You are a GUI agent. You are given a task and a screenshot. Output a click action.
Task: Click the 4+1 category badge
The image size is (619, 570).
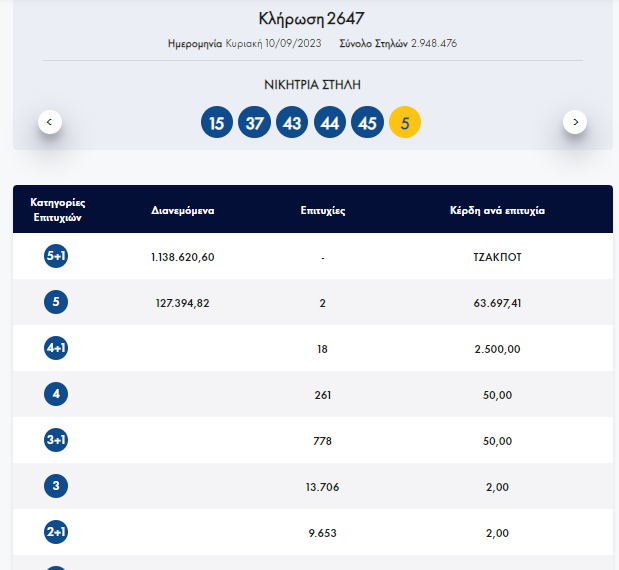(x=56, y=349)
